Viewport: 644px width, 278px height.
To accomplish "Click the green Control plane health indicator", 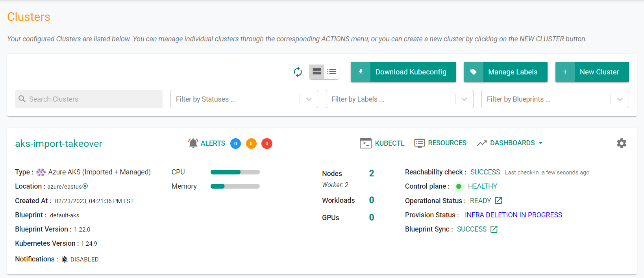I will coord(459,186).
